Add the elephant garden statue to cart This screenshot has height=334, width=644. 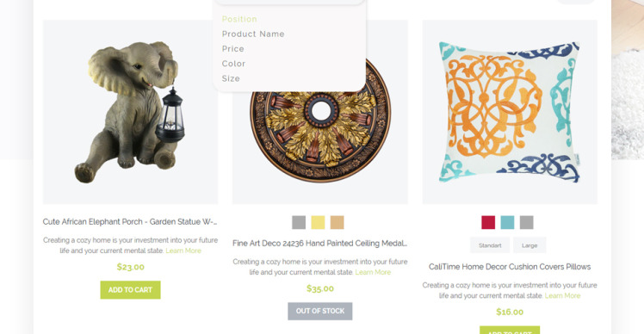[x=130, y=289]
